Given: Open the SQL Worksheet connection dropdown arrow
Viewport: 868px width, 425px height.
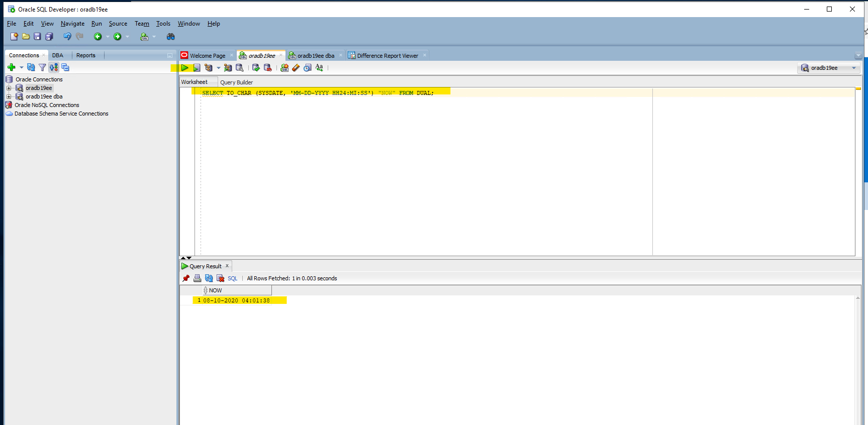Looking at the screenshot, I should pos(154,37).
